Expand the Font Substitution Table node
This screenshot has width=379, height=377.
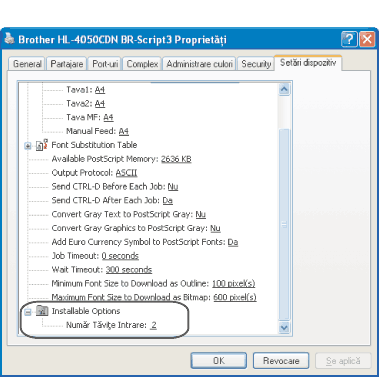tap(28, 146)
